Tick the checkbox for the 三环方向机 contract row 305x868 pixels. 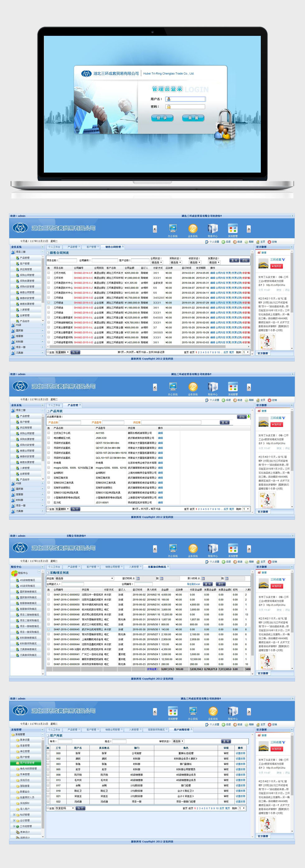49,273
